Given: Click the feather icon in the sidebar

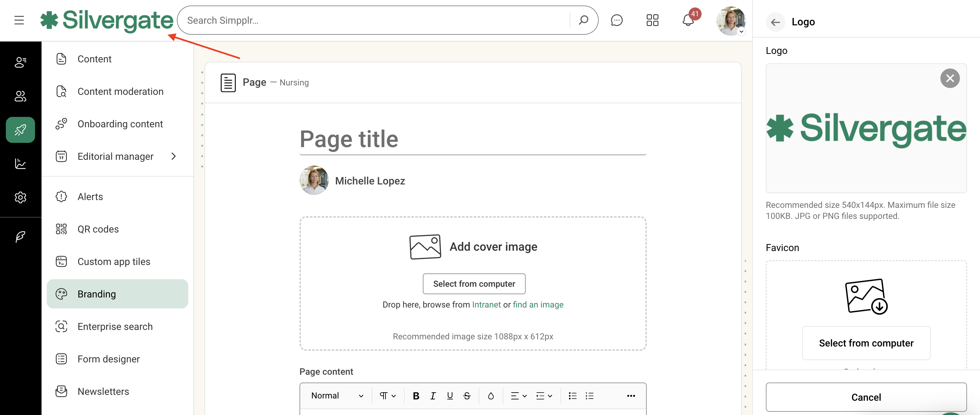Looking at the screenshot, I should (20, 236).
